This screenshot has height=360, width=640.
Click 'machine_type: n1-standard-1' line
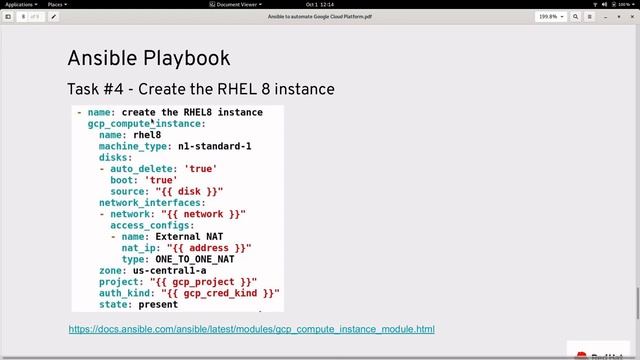[175, 146]
